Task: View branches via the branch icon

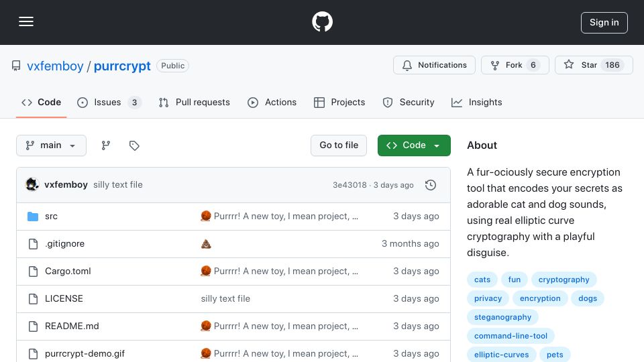Action: [x=106, y=145]
